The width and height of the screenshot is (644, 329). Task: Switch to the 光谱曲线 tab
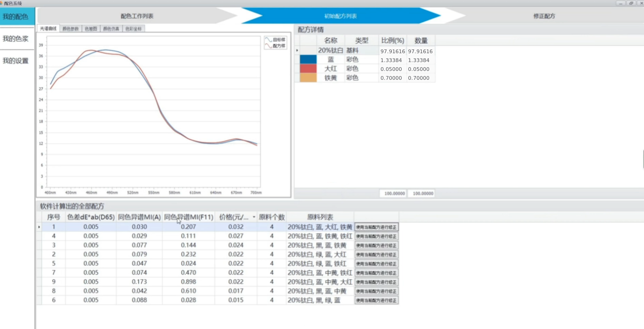[x=48, y=28]
